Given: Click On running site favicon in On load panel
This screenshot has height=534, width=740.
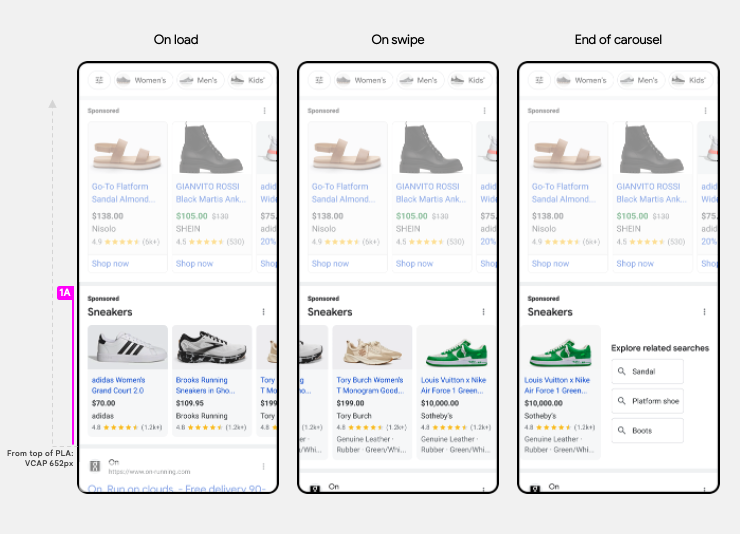Looking at the screenshot, I should 96,466.
